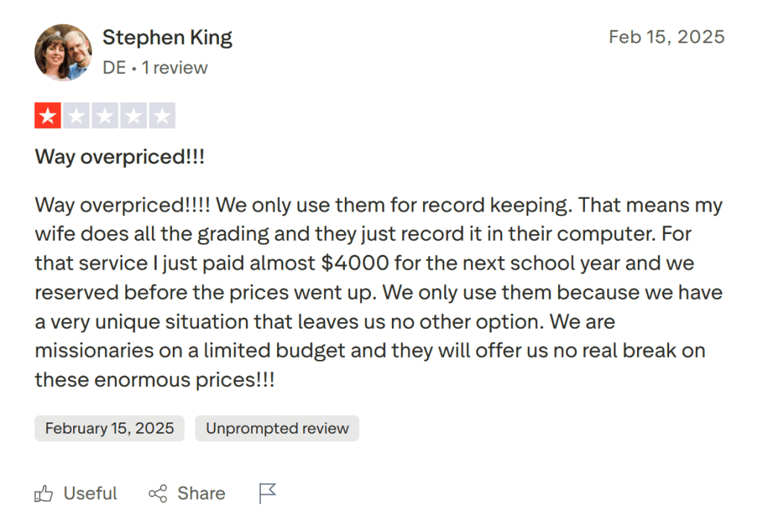Click the third gray rating star
Viewport: 763px width, 532px height.
(x=105, y=115)
